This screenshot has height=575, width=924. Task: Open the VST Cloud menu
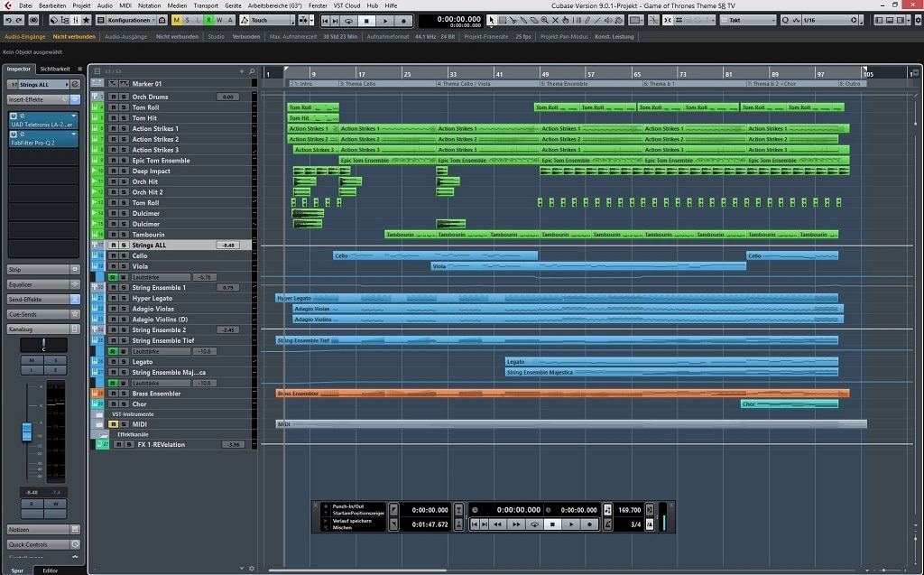(346, 5)
